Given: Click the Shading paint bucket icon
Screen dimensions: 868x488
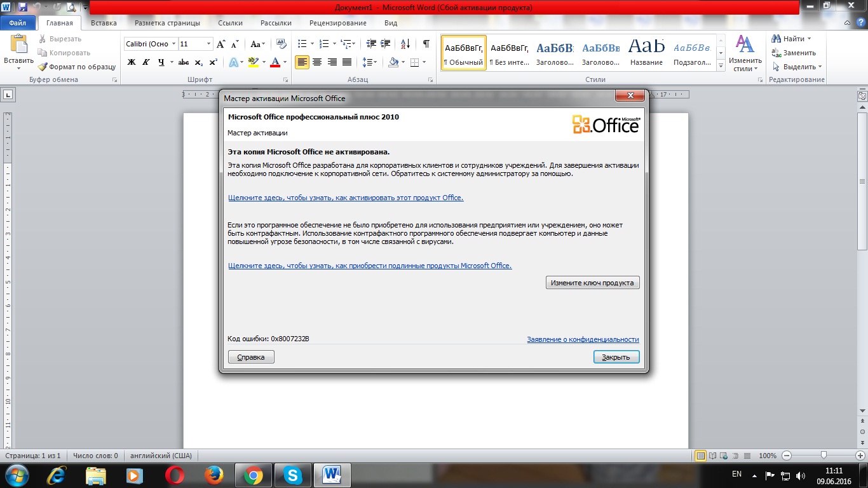Looking at the screenshot, I should pos(393,62).
